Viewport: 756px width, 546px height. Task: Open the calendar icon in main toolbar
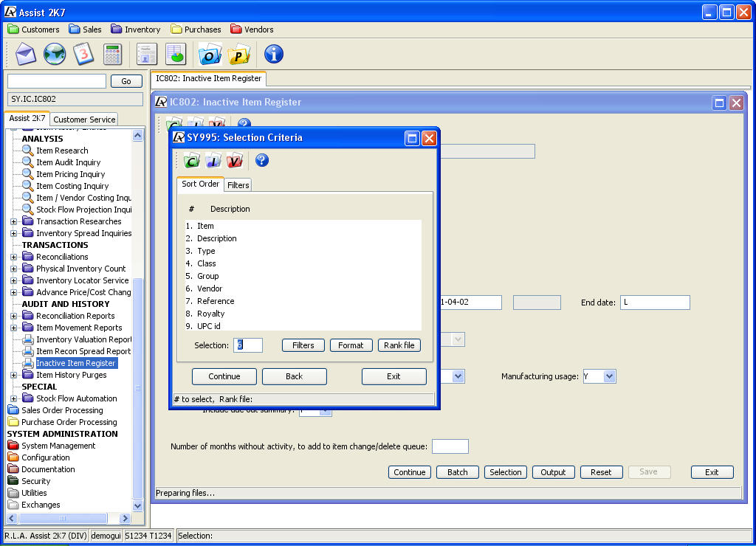tap(83, 55)
